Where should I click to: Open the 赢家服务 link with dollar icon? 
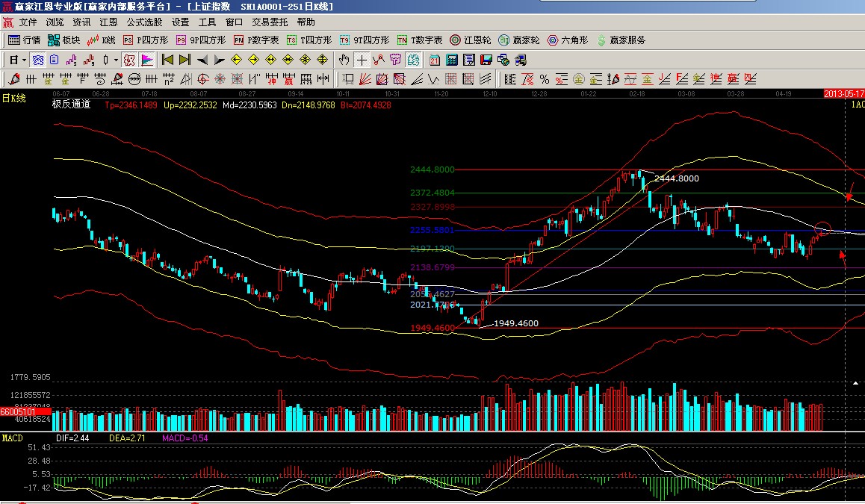[621, 40]
